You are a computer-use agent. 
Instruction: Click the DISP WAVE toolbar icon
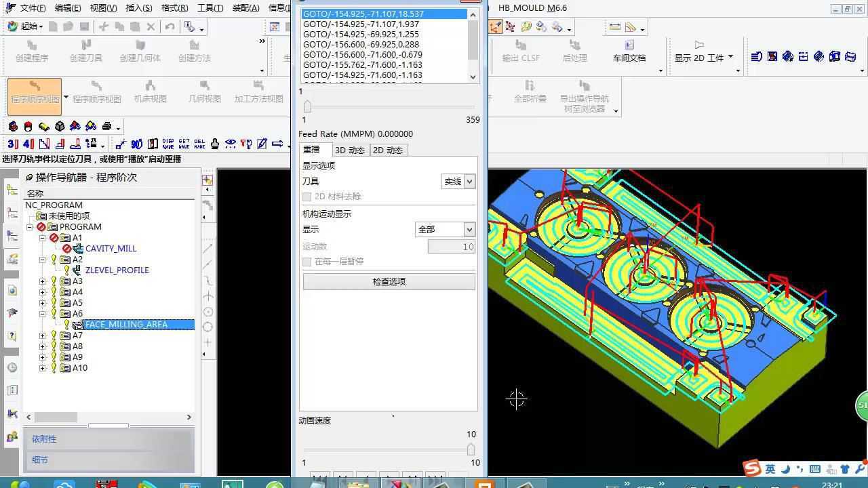167,144
